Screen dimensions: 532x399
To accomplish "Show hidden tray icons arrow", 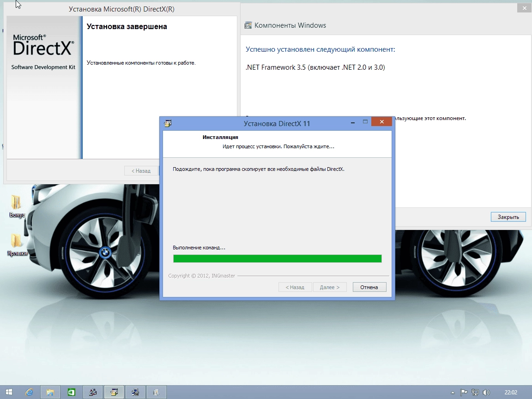I will click(x=453, y=393).
